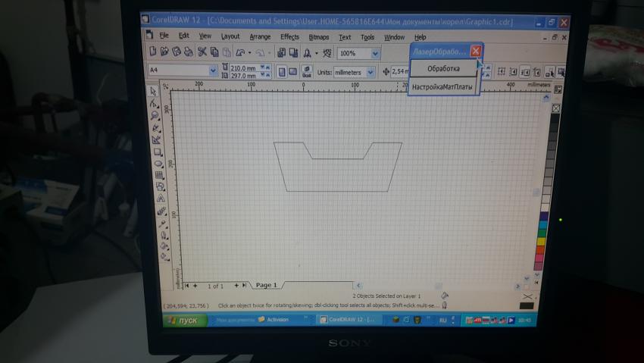Open the Units millimeters dropdown
Image resolution: width=644 pixels, height=363 pixels.
click(370, 72)
